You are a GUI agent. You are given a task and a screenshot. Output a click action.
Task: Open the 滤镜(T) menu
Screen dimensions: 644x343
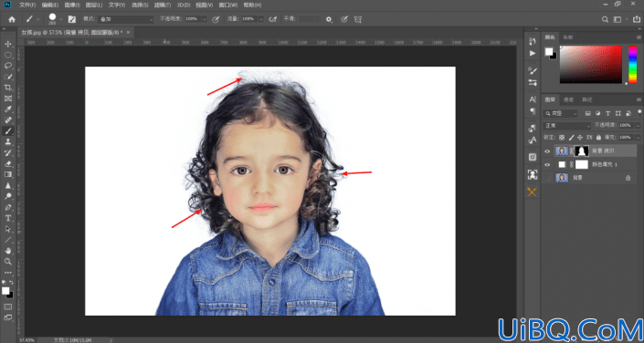162,5
